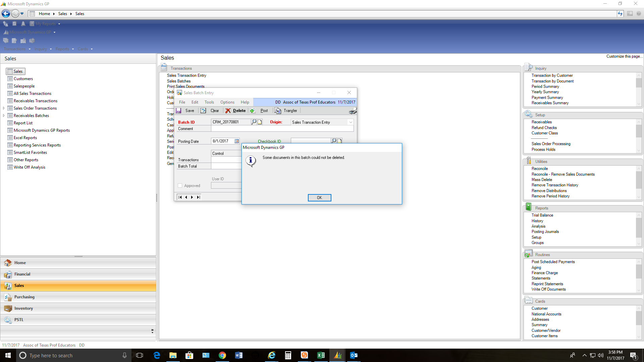
Task: Open Chrome from taskbar
Action: tap(222, 355)
